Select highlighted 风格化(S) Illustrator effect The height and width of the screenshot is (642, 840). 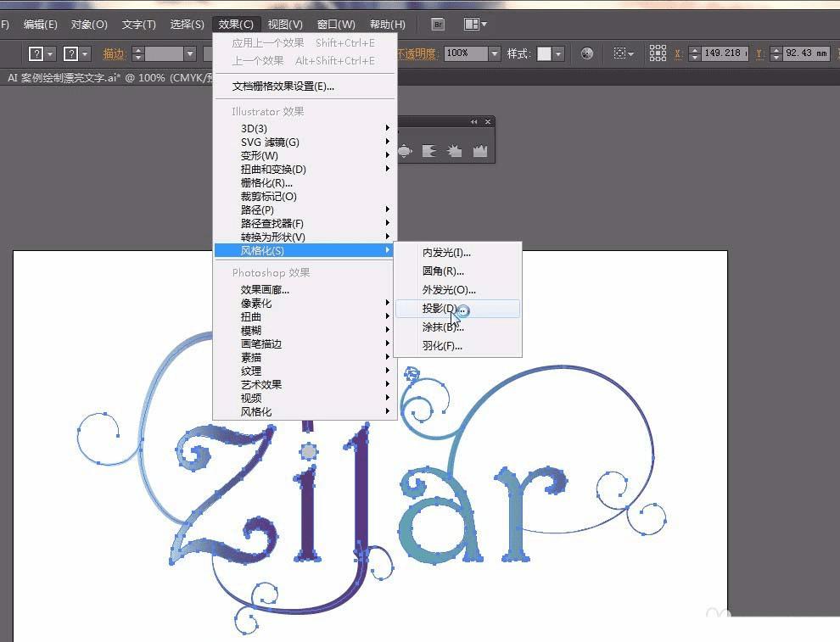coord(304,250)
